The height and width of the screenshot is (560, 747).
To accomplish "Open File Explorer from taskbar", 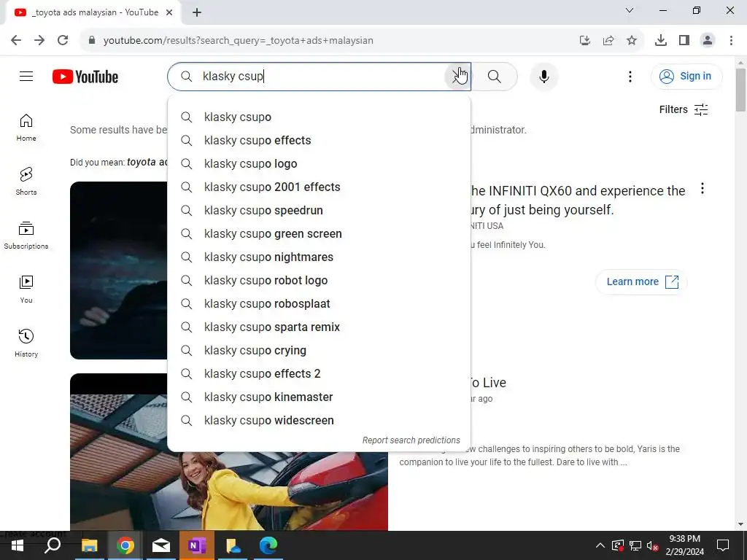I will [x=89, y=545].
